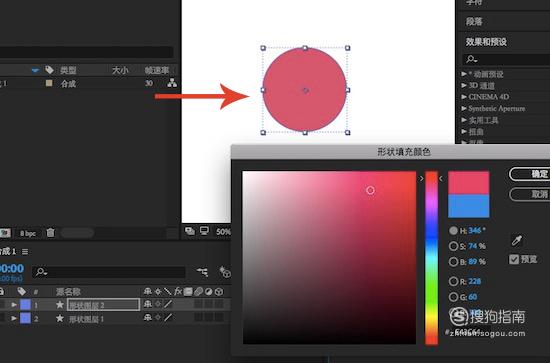This screenshot has height=363, width=550.
Task: Open the 效果和预设 panel tab
Action: (486, 42)
